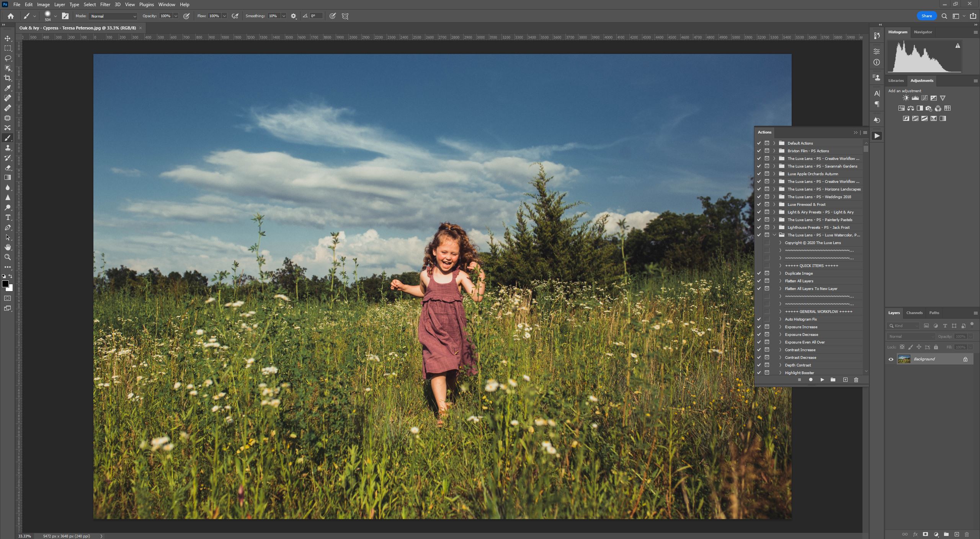
Task: Select the Lasso tool
Action: 8,58
